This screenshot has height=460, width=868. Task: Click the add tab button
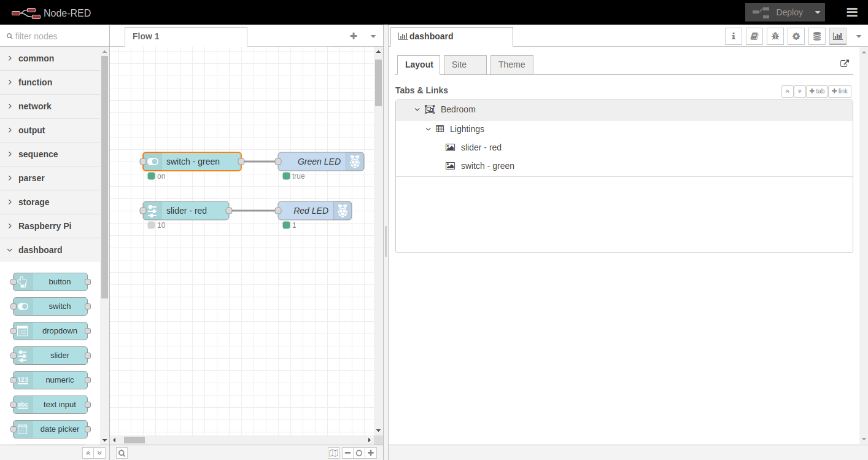tap(816, 92)
